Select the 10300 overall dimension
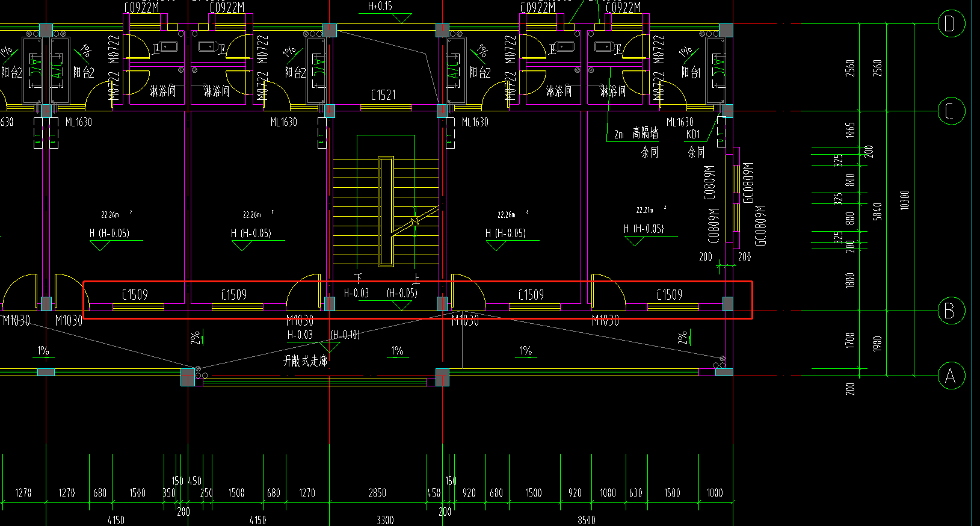This screenshot has height=526, width=980. pyautogui.click(x=905, y=200)
